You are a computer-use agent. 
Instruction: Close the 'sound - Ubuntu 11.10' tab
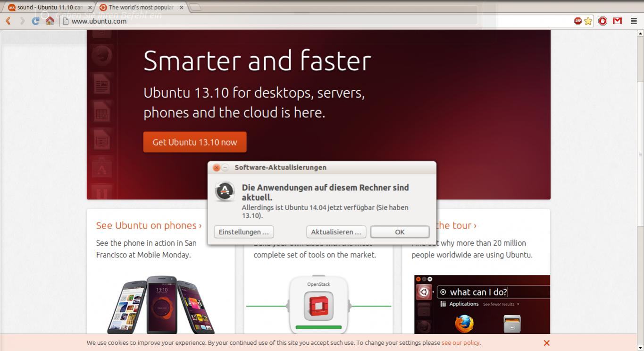tap(90, 8)
